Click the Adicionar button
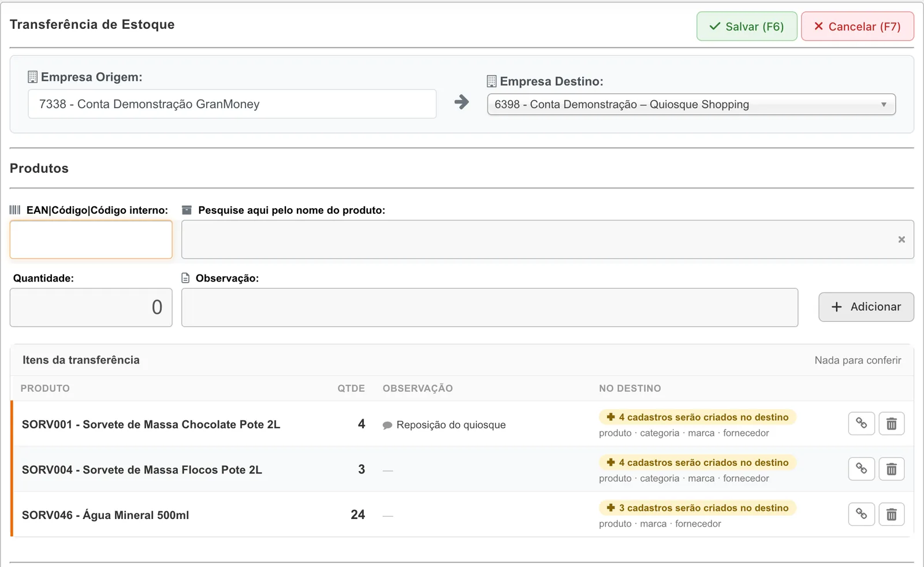This screenshot has height=567, width=924. (866, 307)
